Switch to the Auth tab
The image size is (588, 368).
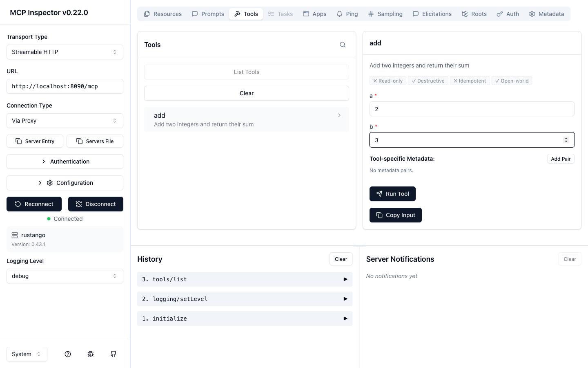[x=508, y=14]
